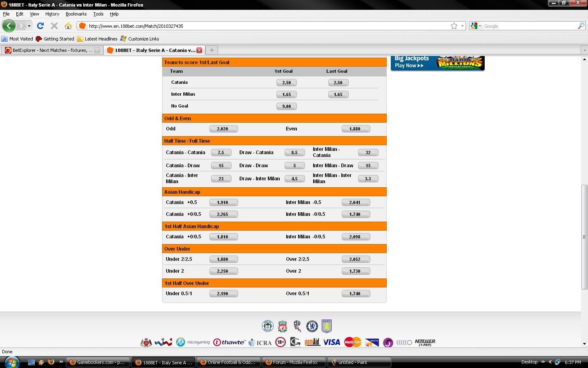588x368 pixels.
Task: Select Inter Milan - Inter Milan odds 3.3
Action: [x=368, y=179]
